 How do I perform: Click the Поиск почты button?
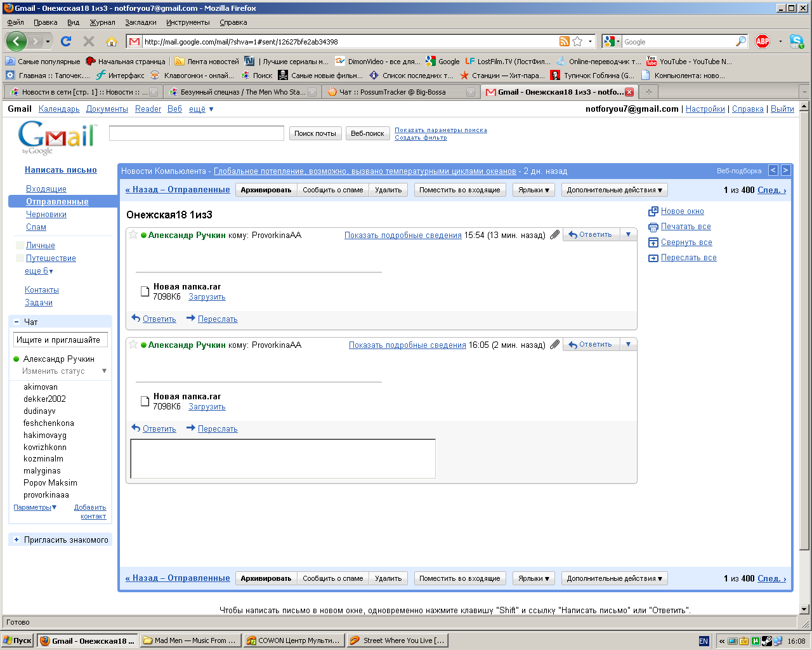315,133
